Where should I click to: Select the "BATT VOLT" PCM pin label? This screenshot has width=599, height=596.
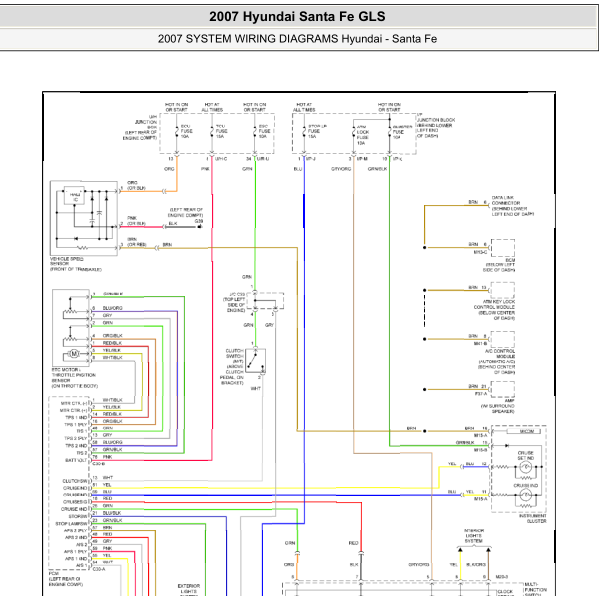pyautogui.click(x=76, y=460)
